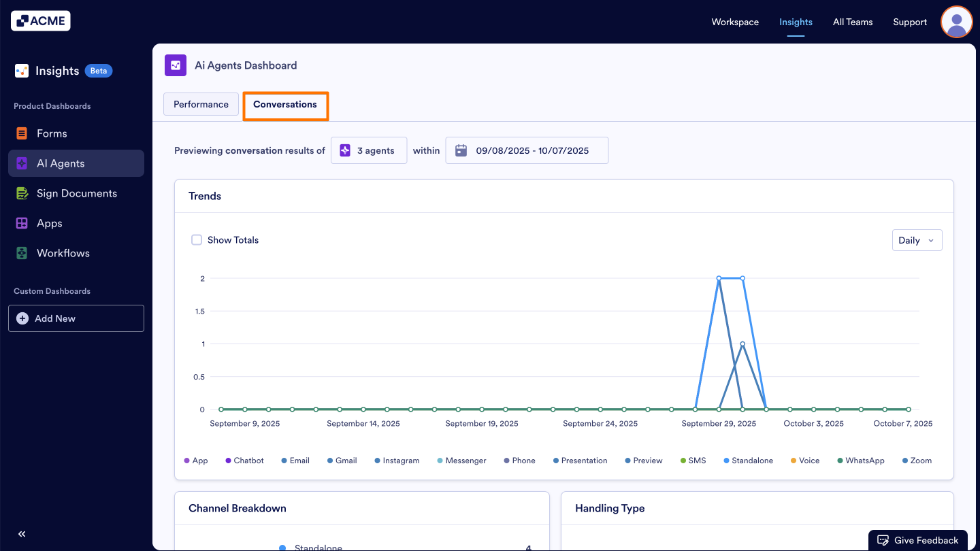
Task: Switch to the Performance tab
Action: [x=201, y=104]
